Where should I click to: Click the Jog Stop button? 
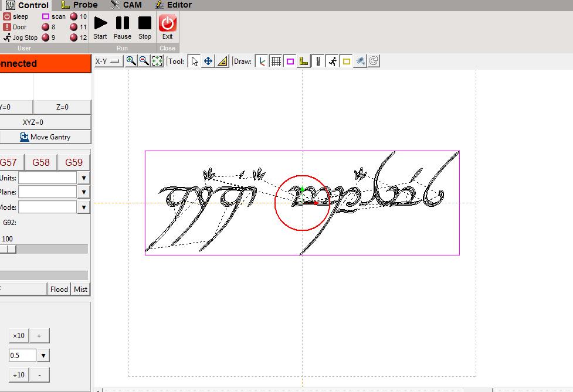click(x=21, y=38)
